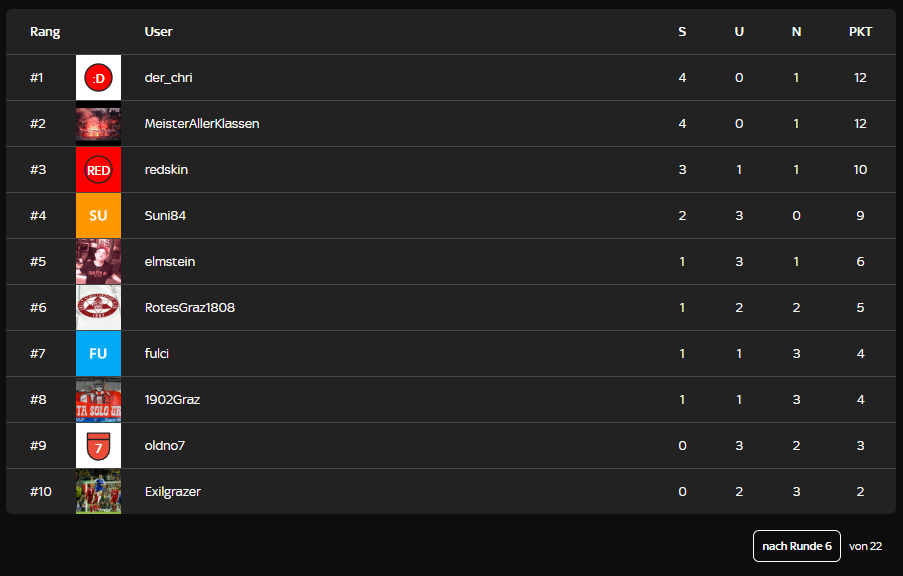Open the MeisterAllerKlassen user profile link
Viewport: 903px width, 576px height.
point(202,124)
